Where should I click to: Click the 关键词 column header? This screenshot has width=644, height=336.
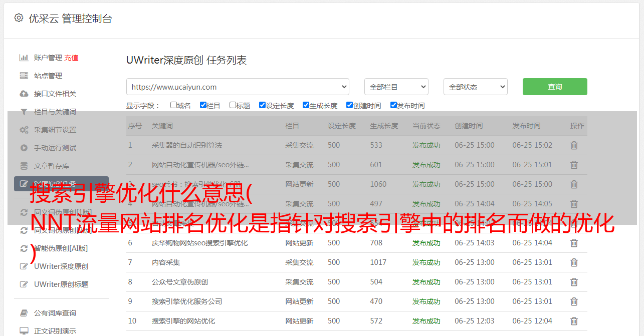point(162,126)
